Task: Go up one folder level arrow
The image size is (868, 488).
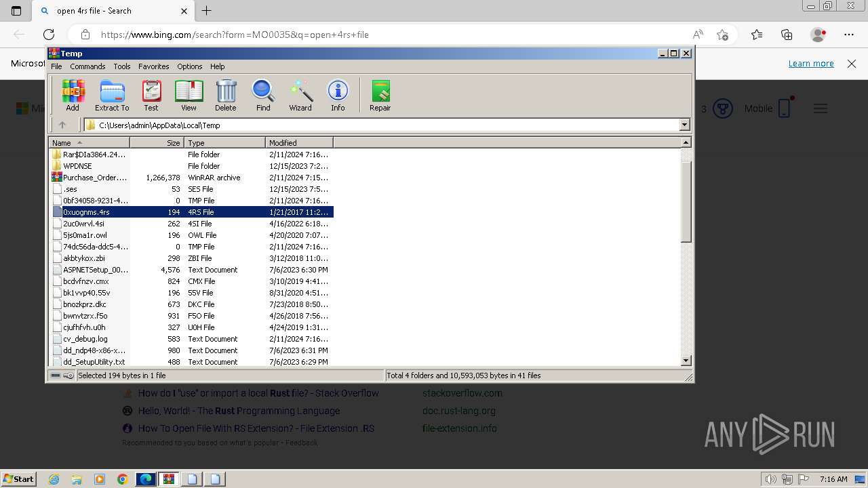Action: [x=62, y=125]
